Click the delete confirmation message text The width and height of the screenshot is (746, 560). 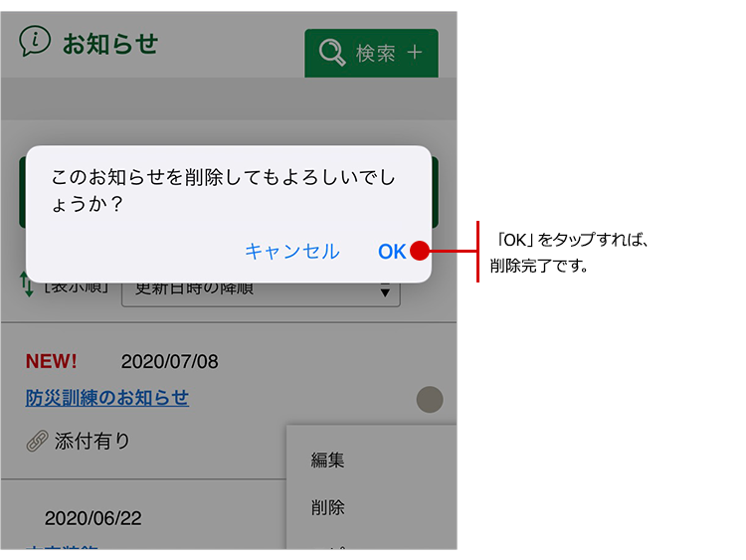pyautogui.click(x=223, y=190)
